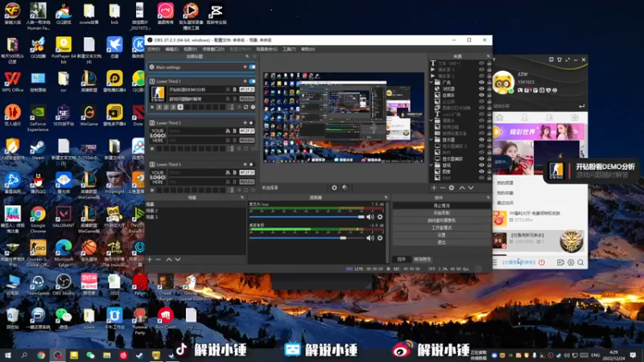Open 设置 button in controls
644x362 pixels.
tap(441, 235)
